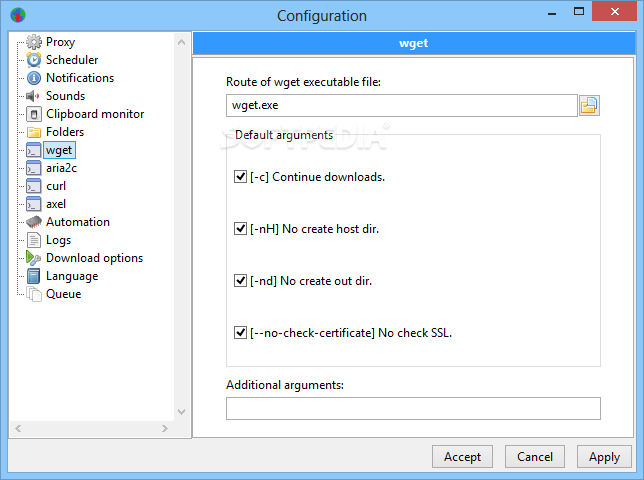Select the Queue tree item
This screenshot has height=480, width=644.
(x=63, y=294)
